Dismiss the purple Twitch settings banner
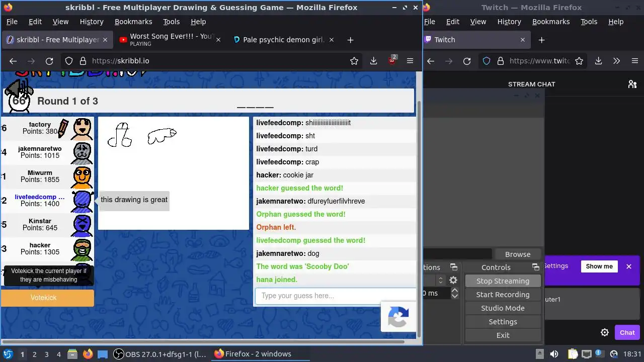The width and height of the screenshot is (644, 362). click(x=629, y=266)
